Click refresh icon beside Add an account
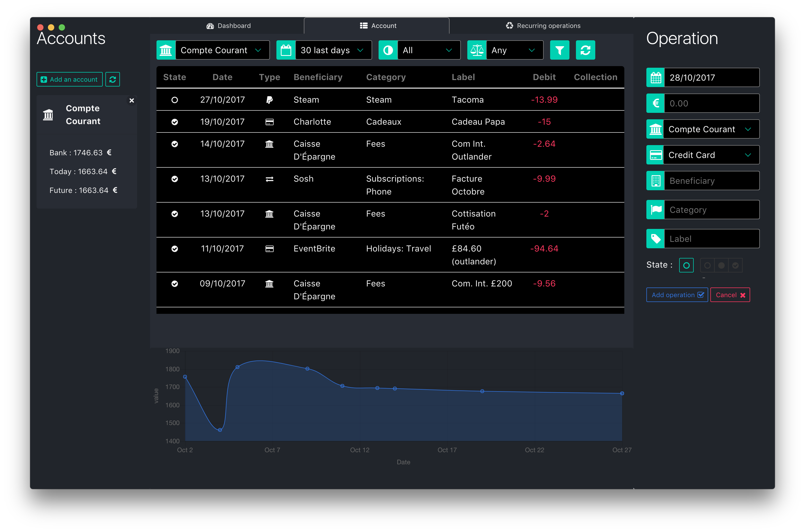Viewport: 805px width, 532px height. pos(112,79)
